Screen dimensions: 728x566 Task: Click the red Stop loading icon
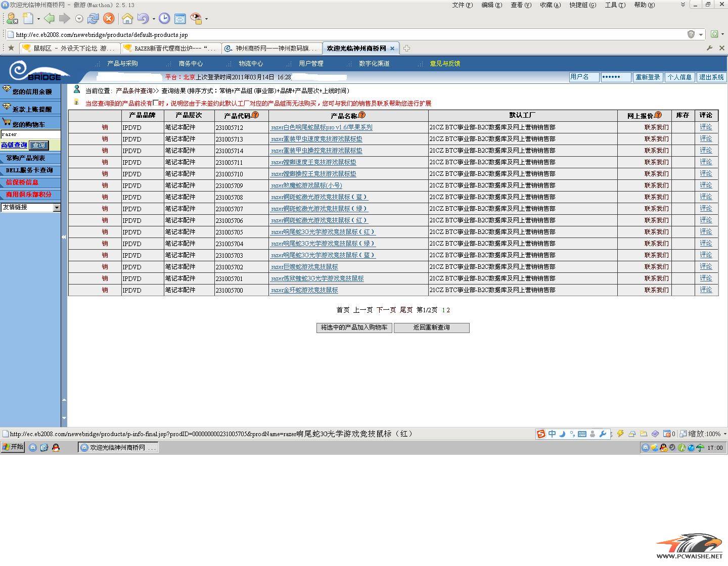pyautogui.click(x=109, y=19)
